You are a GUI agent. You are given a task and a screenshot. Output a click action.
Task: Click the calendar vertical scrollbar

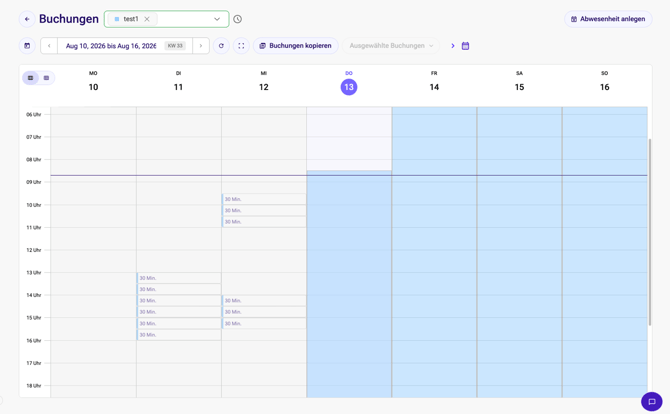click(650, 232)
